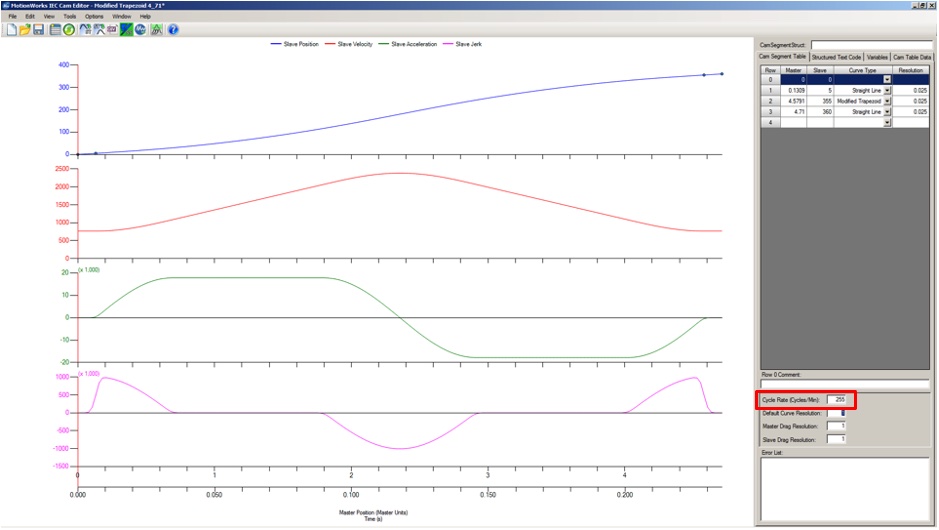Expand the Curve Type dropdown in row 0

[x=887, y=80]
